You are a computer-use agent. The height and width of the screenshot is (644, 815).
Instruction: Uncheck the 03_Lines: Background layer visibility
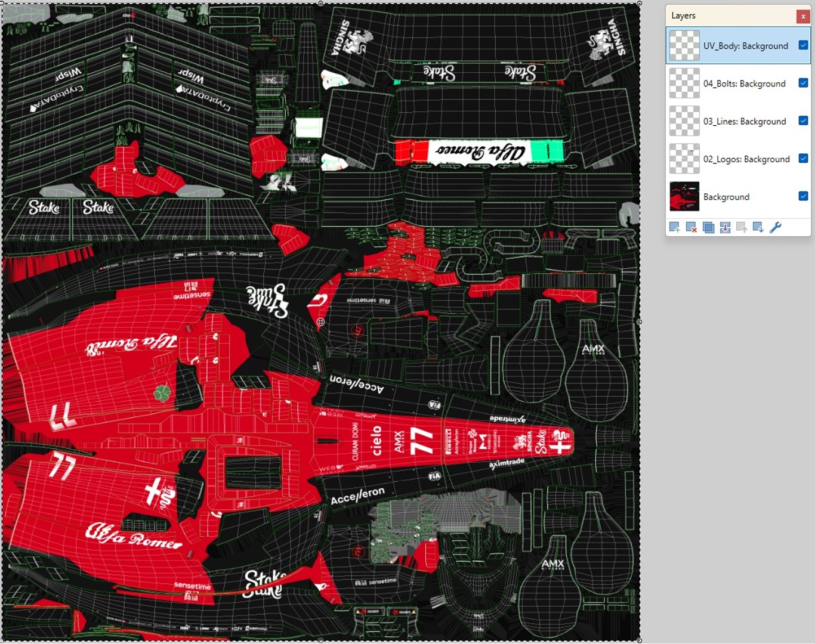(803, 120)
